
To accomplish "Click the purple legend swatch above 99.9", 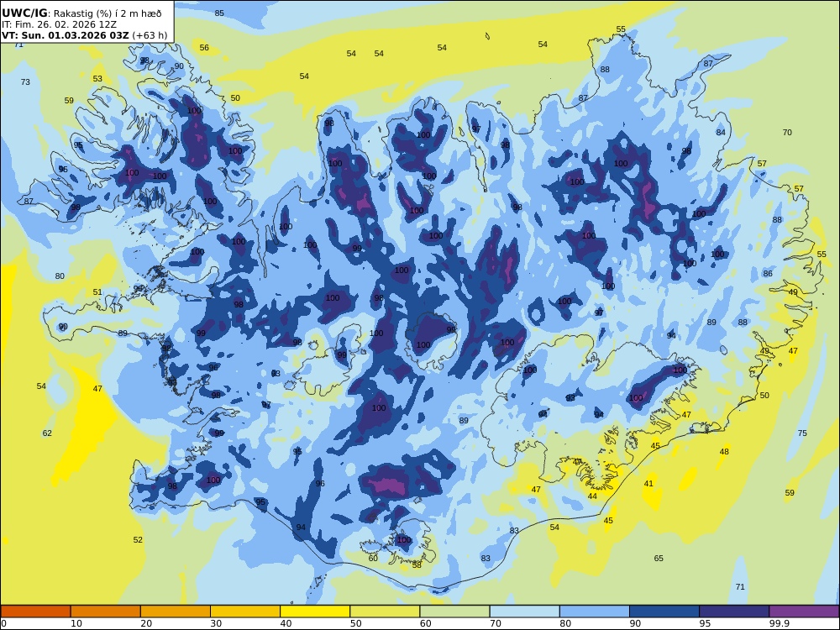I will (804, 612).
